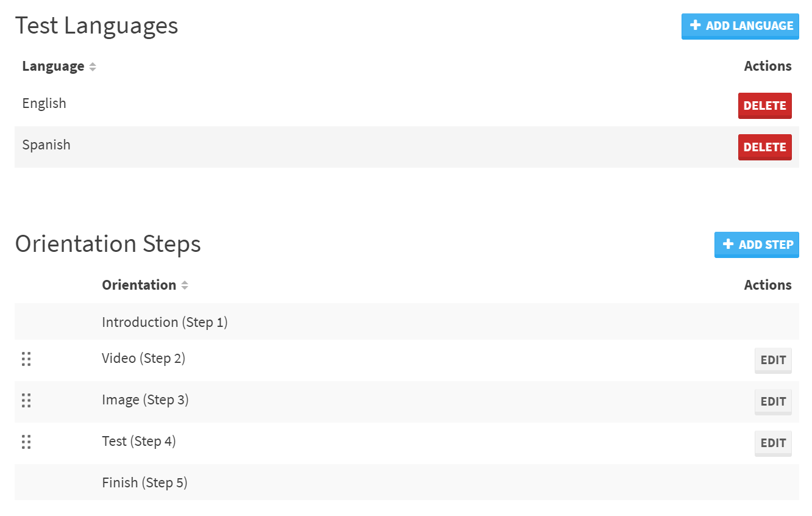
Task: Sort by the Language column sort arrows
Action: point(93,66)
